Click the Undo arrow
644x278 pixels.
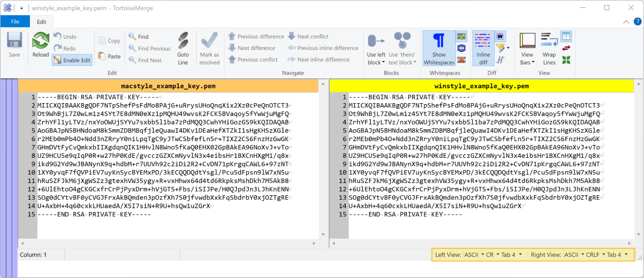58,36
